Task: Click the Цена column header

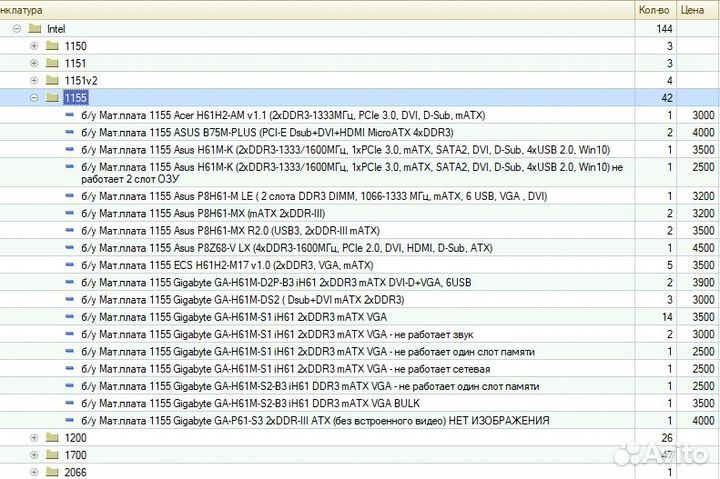Action: (x=698, y=10)
